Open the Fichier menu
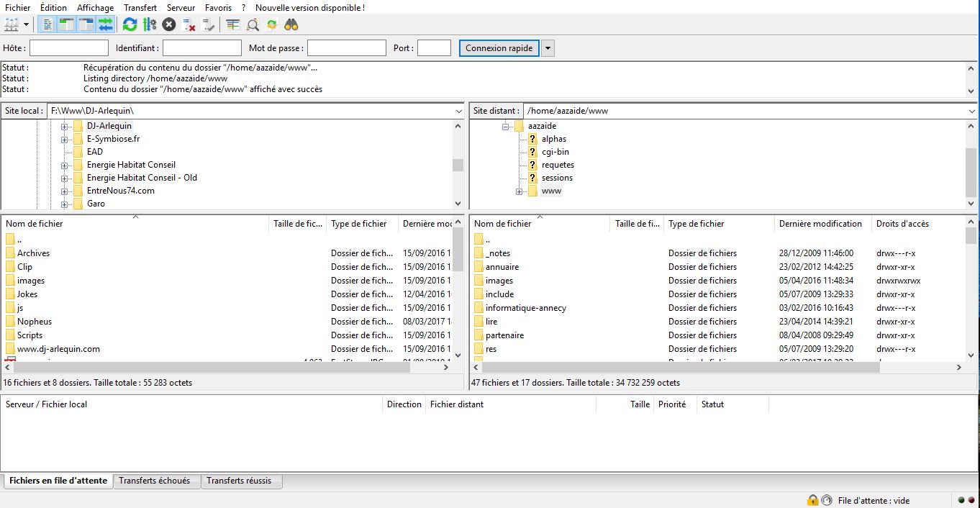The width and height of the screenshot is (980, 508). (18, 8)
